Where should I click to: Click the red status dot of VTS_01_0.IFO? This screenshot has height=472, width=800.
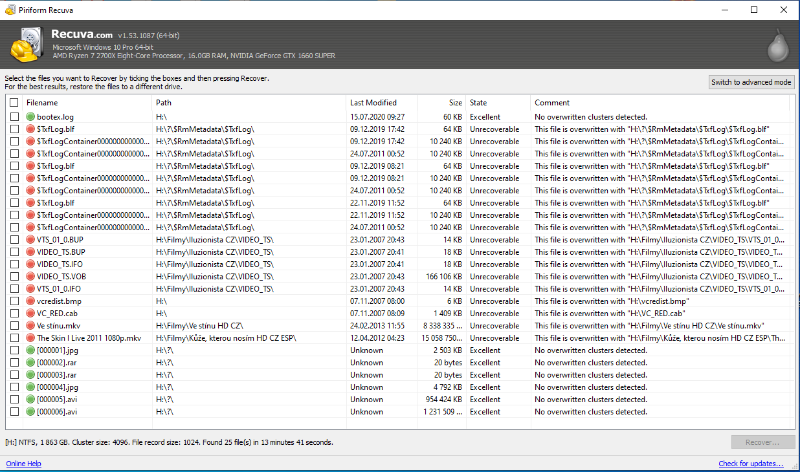point(31,289)
